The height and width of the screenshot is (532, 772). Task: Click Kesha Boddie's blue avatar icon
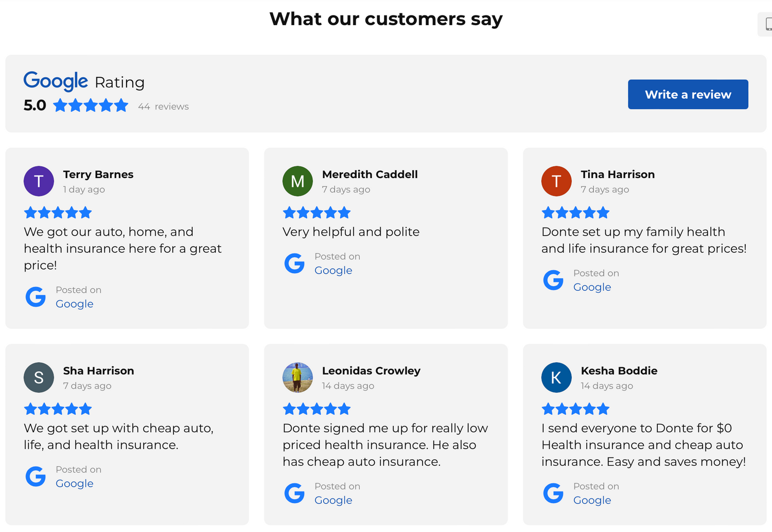pos(556,378)
